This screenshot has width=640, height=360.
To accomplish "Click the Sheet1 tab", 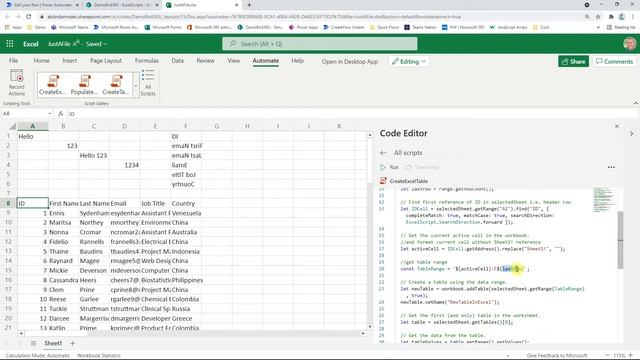I will (53, 343).
